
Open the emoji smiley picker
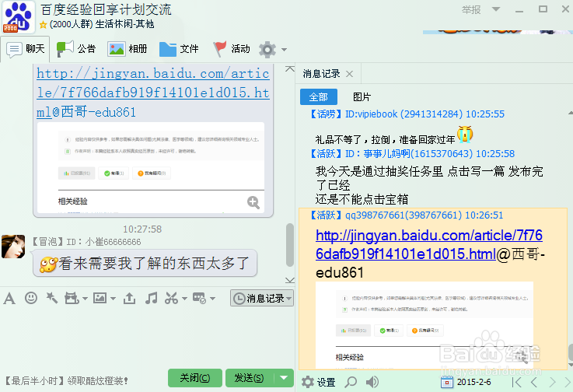(x=31, y=298)
